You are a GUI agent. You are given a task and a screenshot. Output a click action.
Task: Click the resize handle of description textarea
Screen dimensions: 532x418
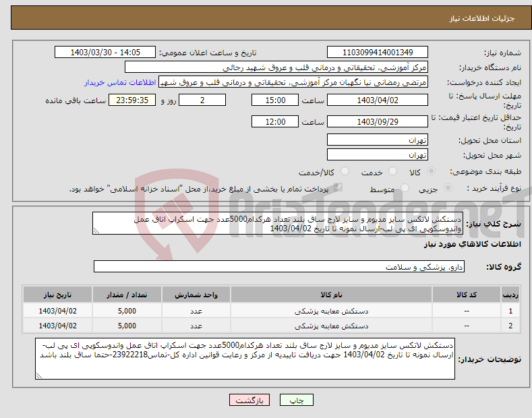(x=96, y=231)
